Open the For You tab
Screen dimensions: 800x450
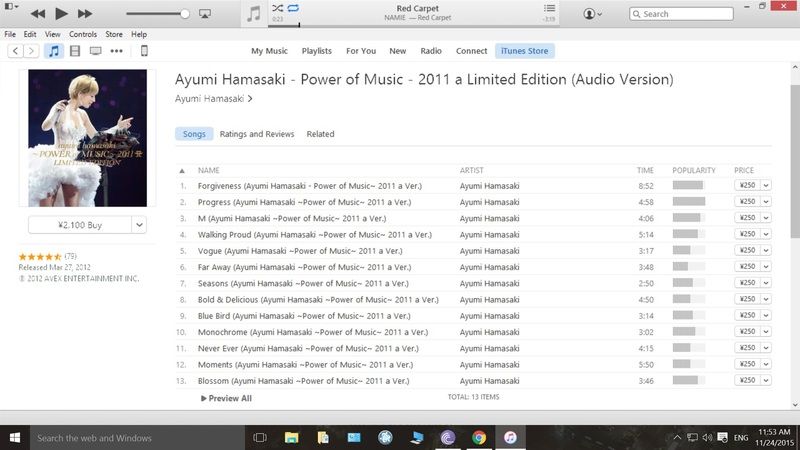point(361,51)
